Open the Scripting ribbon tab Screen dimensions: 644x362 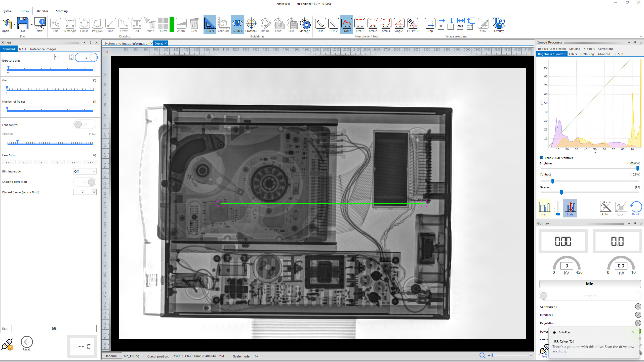click(x=62, y=11)
